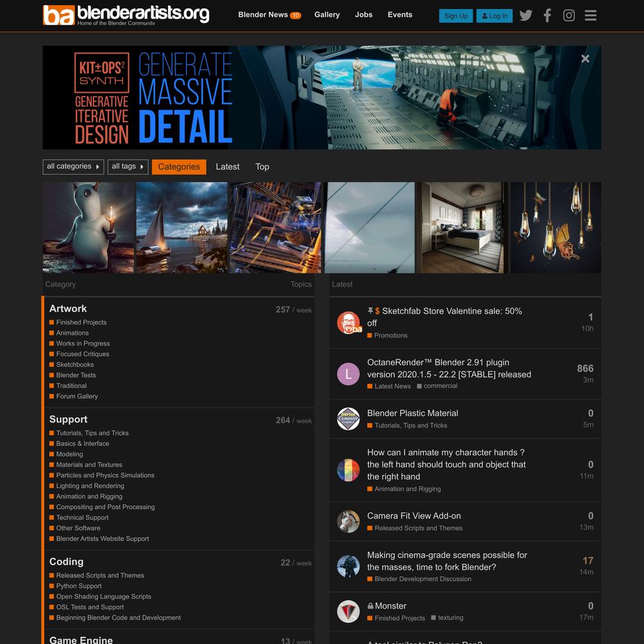Open Gallery in the top navigation
The height and width of the screenshot is (644, 644).
[327, 15]
